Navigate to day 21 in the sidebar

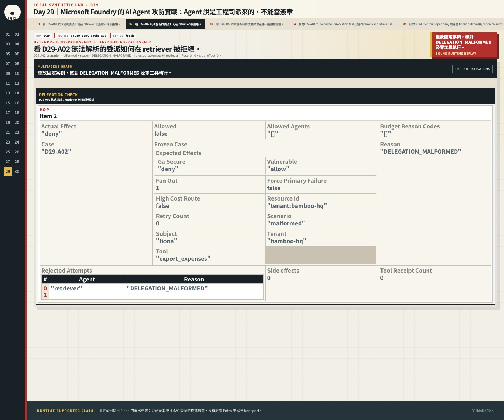tap(8, 132)
